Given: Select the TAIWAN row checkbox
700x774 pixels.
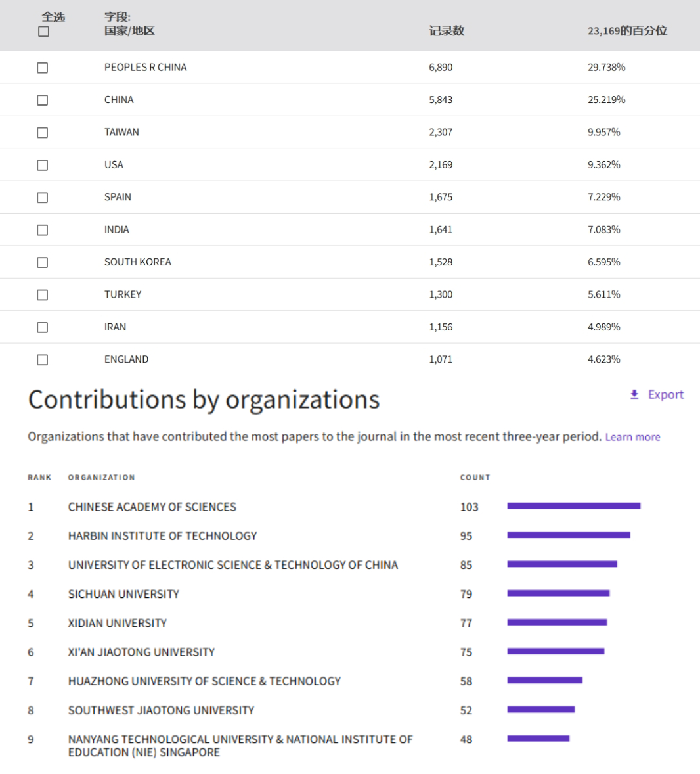Looking at the screenshot, I should coord(43,133).
